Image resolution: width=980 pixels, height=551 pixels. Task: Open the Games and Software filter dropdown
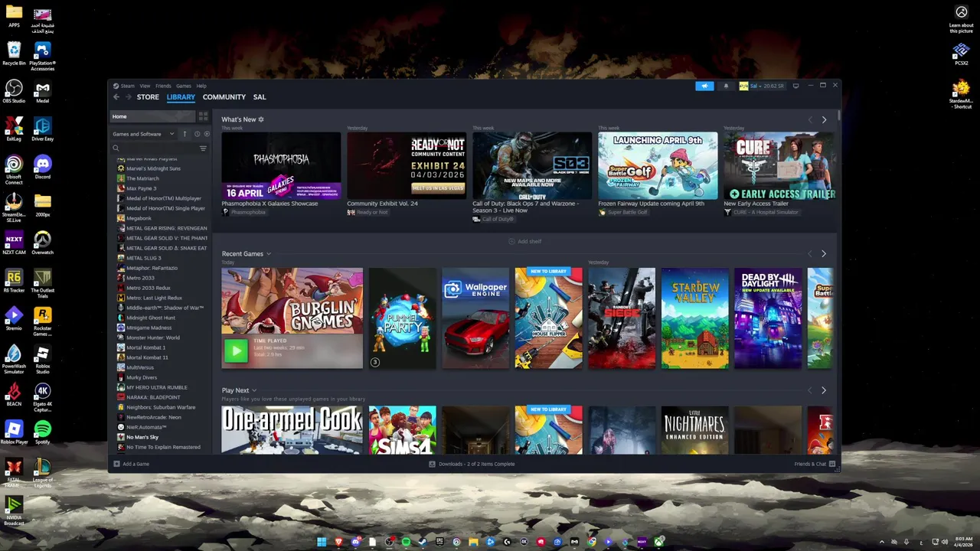click(x=143, y=134)
